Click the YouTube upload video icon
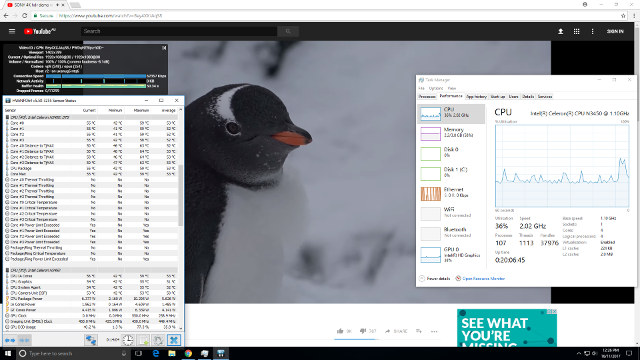 [x=560, y=31]
